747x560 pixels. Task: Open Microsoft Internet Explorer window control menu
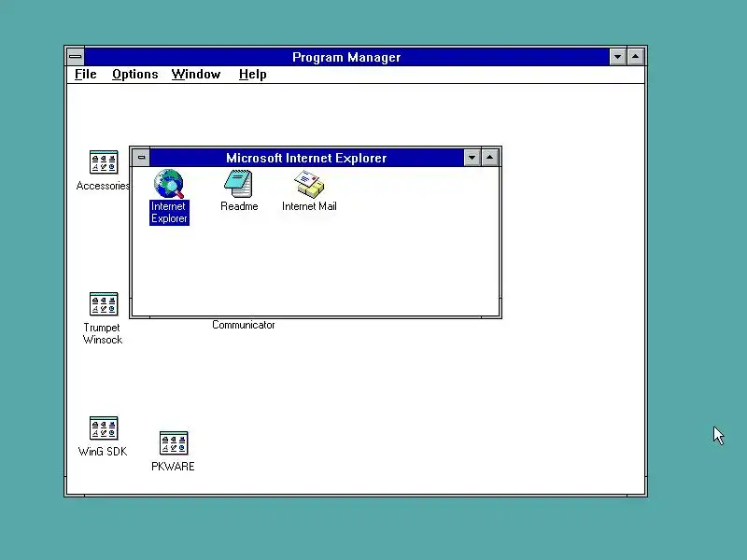tap(141, 158)
